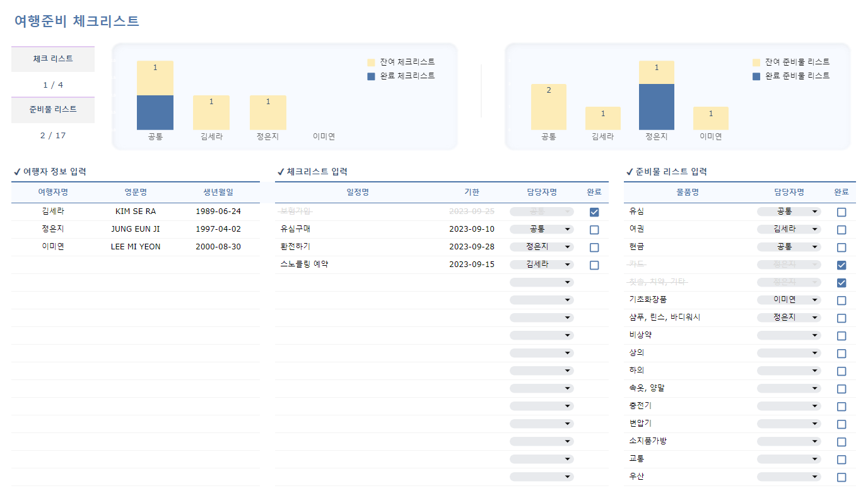Open 담당자 dropdown for 기초화장품
Viewport: 868px width, 488px height.
coord(789,300)
